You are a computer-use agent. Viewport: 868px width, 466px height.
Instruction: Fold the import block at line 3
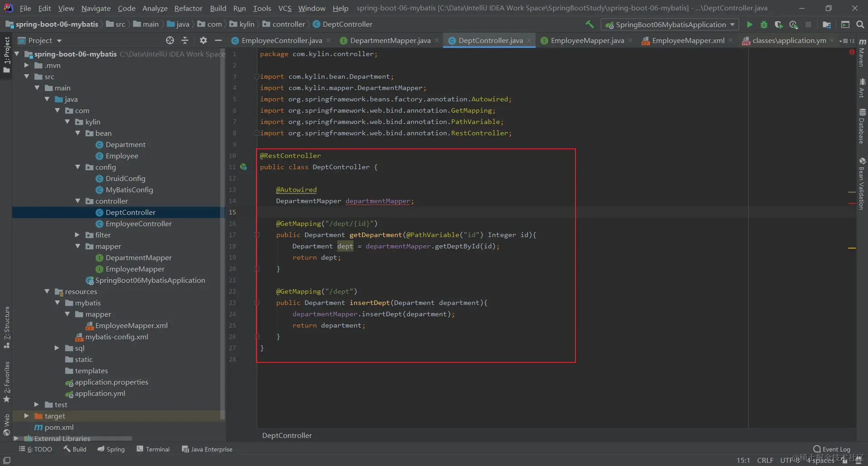tap(257, 76)
